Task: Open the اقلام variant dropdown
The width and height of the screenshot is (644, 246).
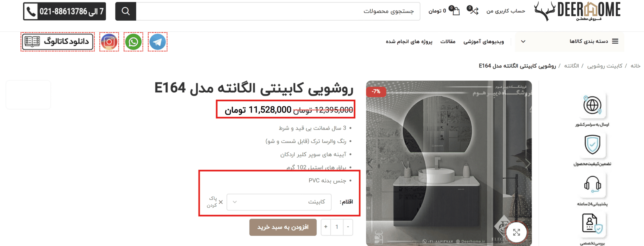Action: (x=279, y=202)
